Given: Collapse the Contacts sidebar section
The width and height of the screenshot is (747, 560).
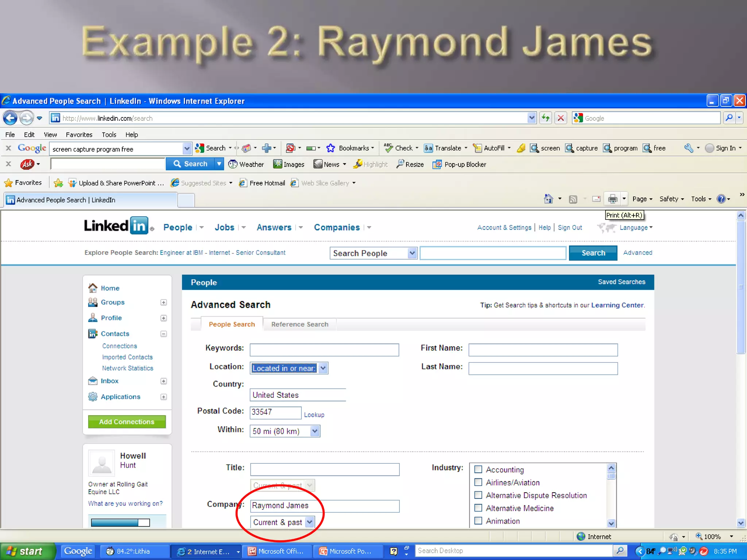Looking at the screenshot, I should 164,334.
